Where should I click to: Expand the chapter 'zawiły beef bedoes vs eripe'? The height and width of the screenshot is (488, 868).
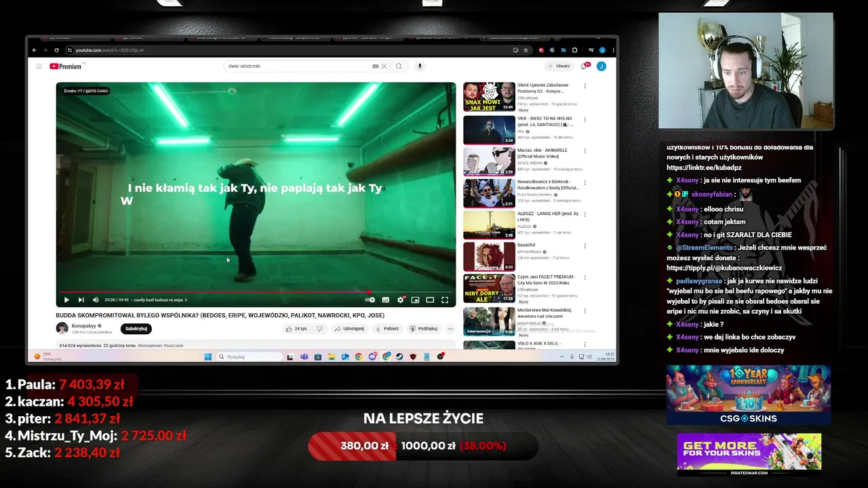(x=160, y=300)
